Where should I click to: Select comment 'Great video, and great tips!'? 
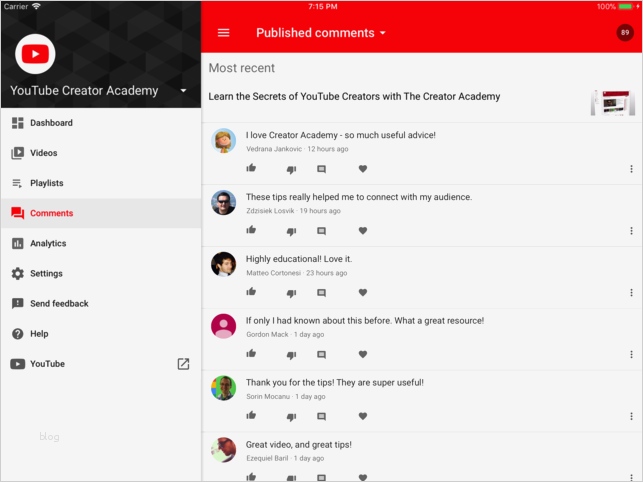click(x=299, y=445)
